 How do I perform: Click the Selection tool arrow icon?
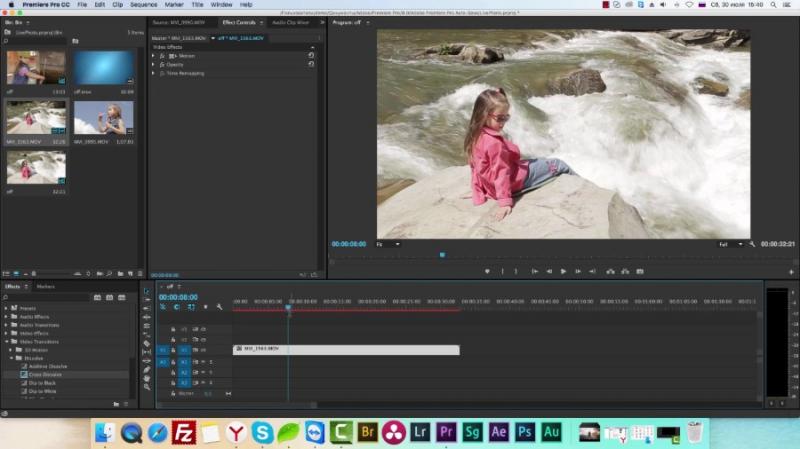pos(147,291)
